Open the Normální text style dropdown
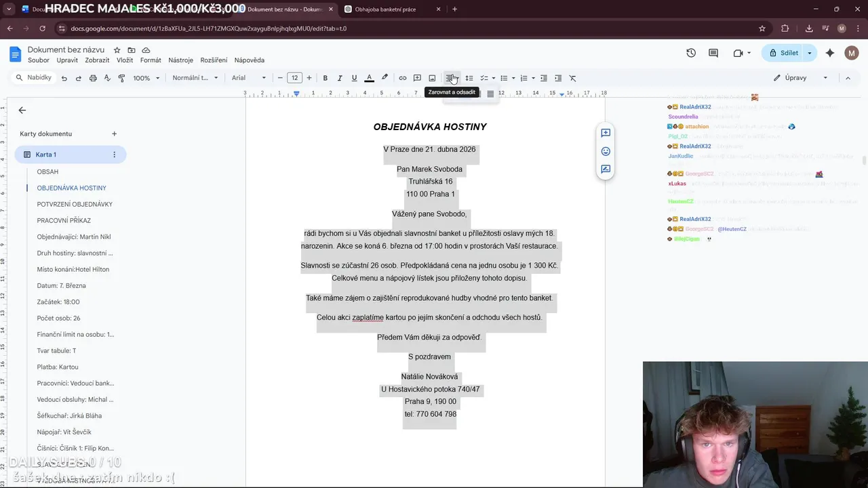The height and width of the screenshot is (488, 868). [x=195, y=78]
